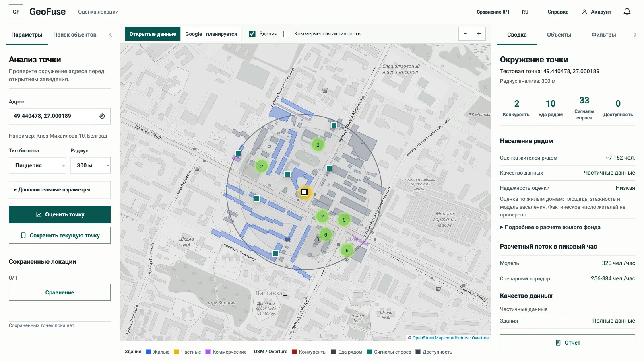644x362 pixels.
Task: Click cluster marker labeled 6 near Марка Кропивницького
Action: [x=347, y=250]
